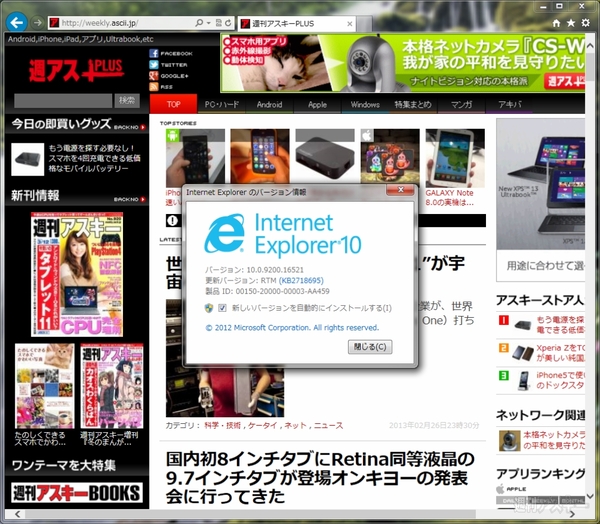This screenshot has width=600, height=524.
Task: Go back with the blue back arrow
Action: [x=16, y=22]
